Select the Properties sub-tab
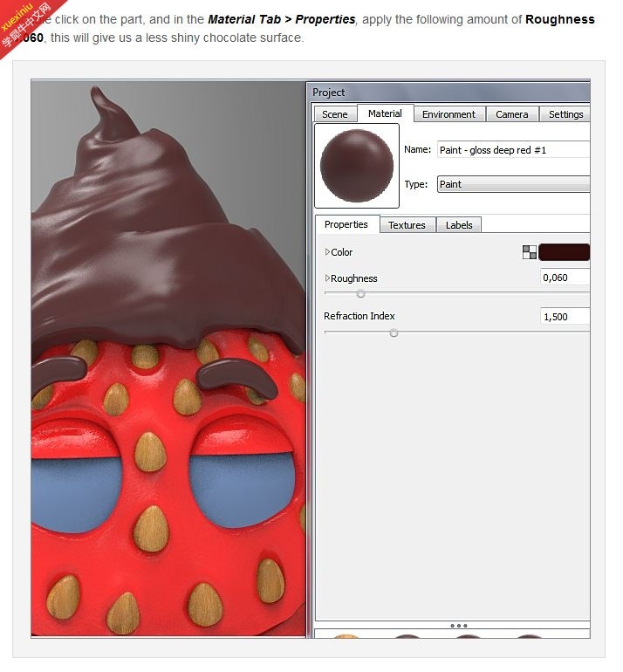This screenshot has height=672, width=623. 346,224
